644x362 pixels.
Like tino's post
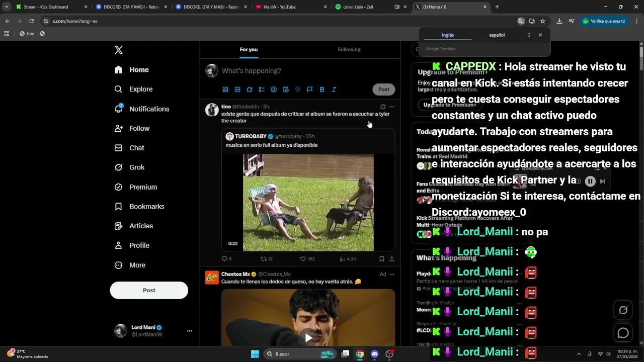click(307, 259)
